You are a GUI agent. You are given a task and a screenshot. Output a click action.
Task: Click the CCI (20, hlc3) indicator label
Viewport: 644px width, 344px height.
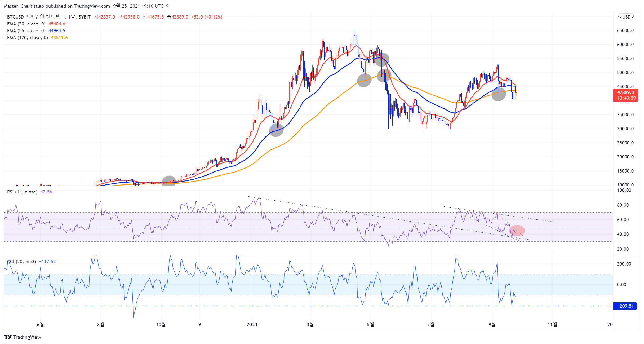coord(21,262)
